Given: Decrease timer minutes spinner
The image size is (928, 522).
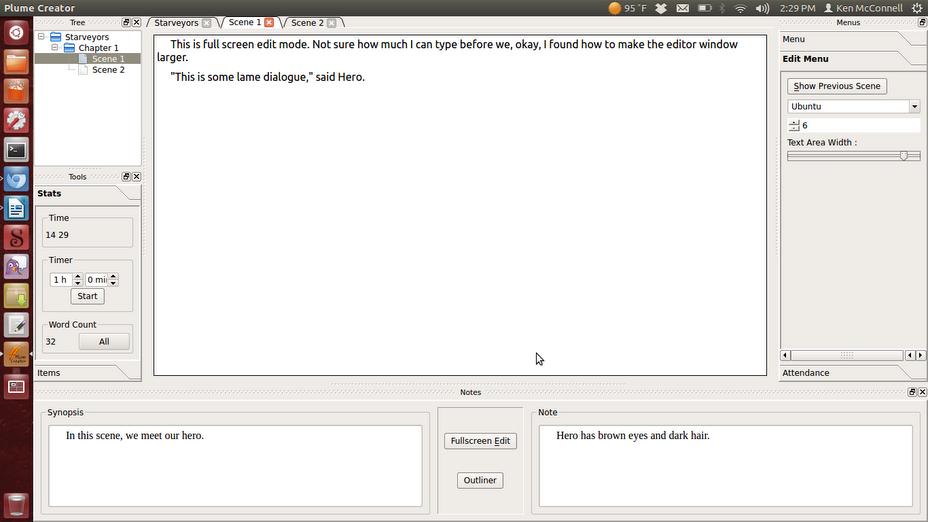Looking at the screenshot, I should click(113, 283).
